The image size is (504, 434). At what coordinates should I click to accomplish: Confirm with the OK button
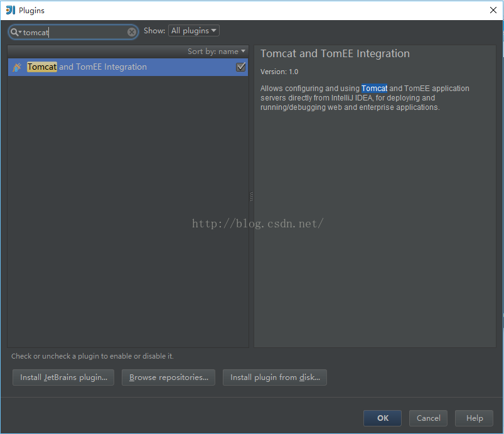(382, 418)
